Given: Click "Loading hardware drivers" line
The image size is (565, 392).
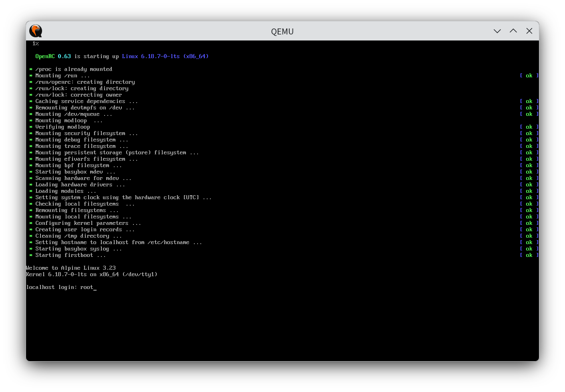Looking at the screenshot, I should (x=80, y=185).
